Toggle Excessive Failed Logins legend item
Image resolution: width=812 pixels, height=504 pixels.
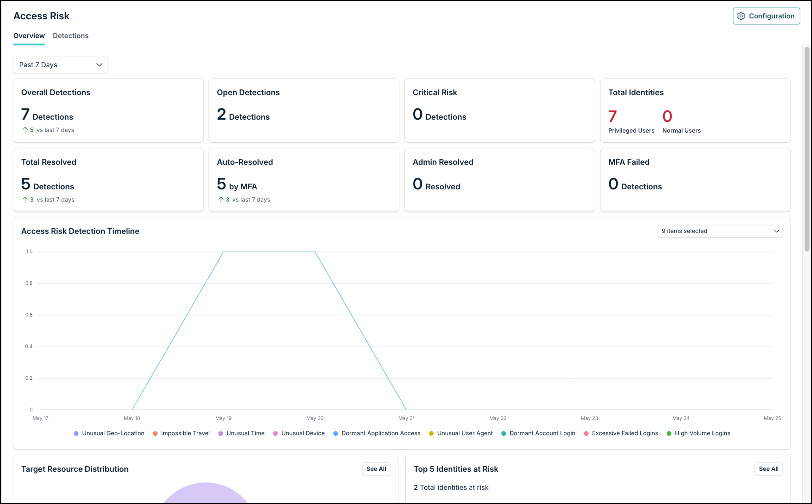[x=621, y=433]
